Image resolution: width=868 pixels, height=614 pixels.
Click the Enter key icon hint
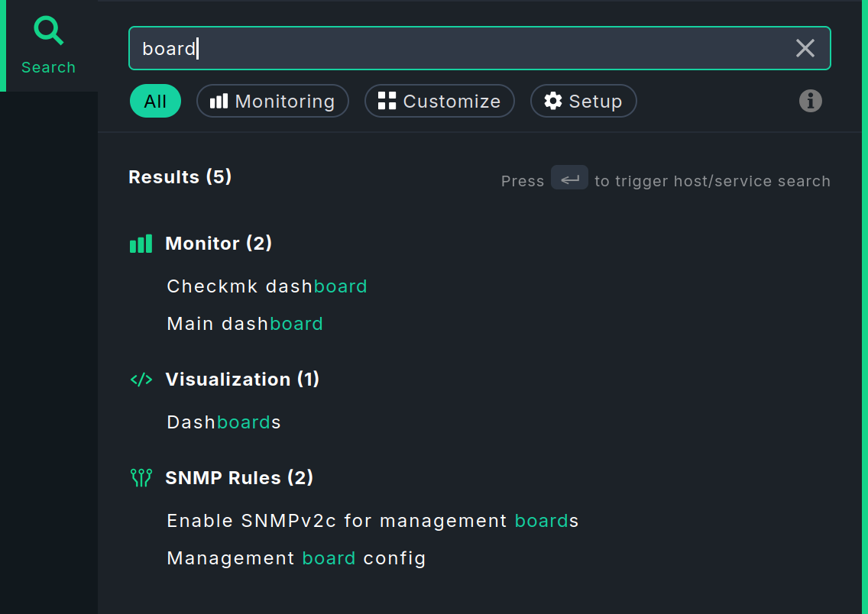point(569,178)
